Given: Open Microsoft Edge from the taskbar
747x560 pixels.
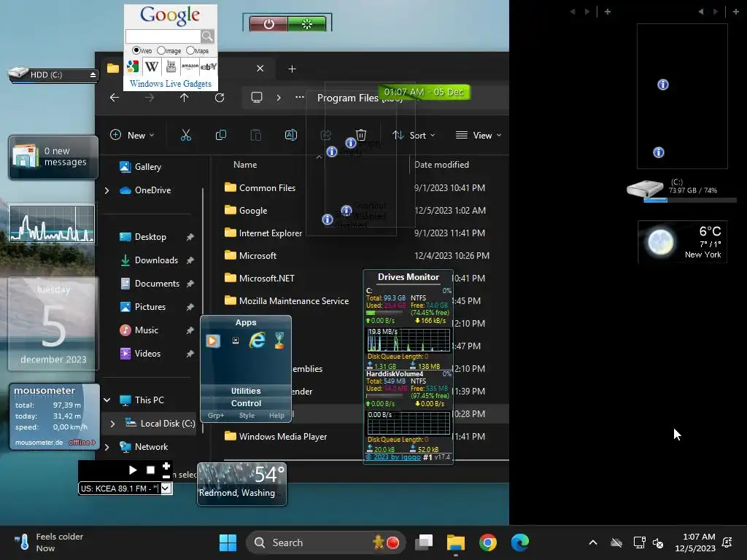Looking at the screenshot, I should [x=519, y=542].
